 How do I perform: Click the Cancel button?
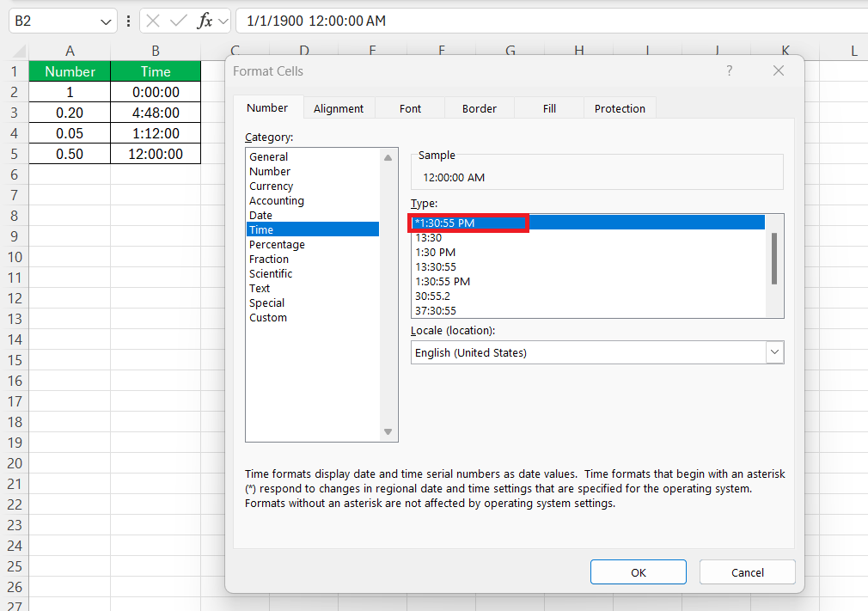748,572
